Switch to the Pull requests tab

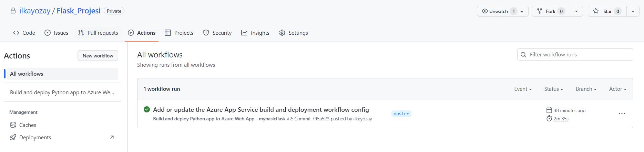click(98, 33)
